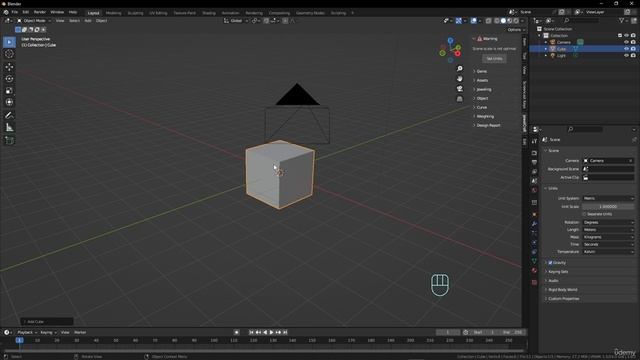The width and height of the screenshot is (640, 360).
Task: Select the Scale tool
Action: tap(9, 90)
